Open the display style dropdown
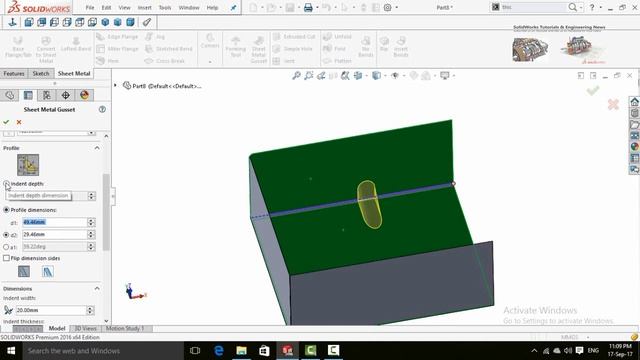The width and height of the screenshot is (640, 360). coord(385,76)
